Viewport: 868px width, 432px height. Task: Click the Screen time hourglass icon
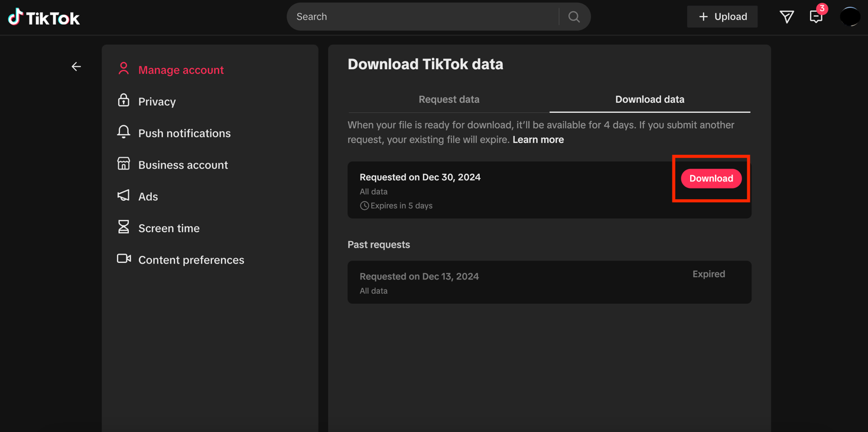[x=123, y=227]
